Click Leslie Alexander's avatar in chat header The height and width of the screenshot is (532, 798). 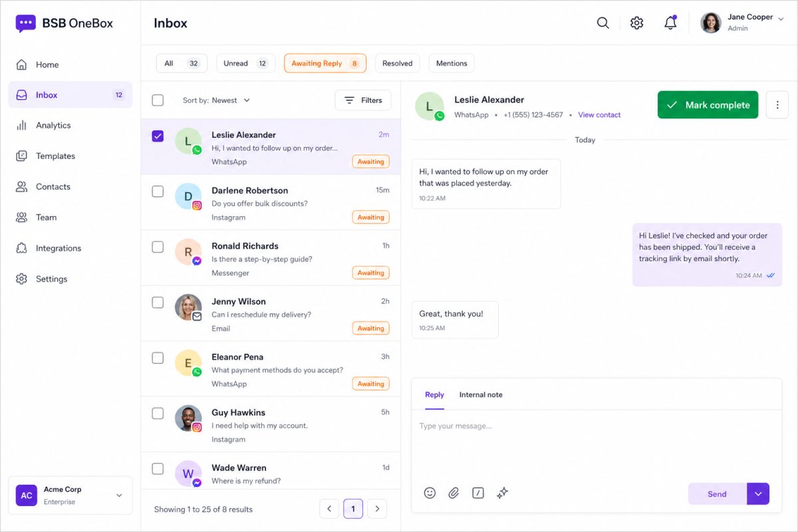tap(430, 106)
